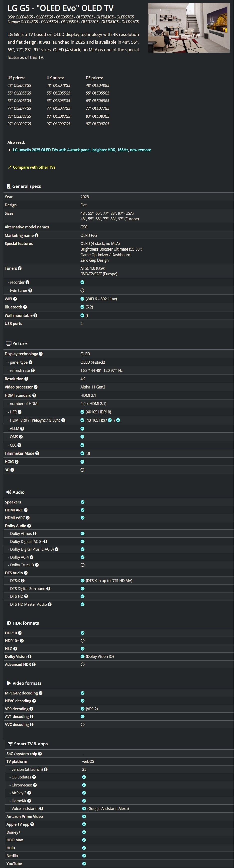Image resolution: width=234 pixels, height=868 pixels.
Task: Click the question mark beside HDR10+
Action: [x=22, y=641]
